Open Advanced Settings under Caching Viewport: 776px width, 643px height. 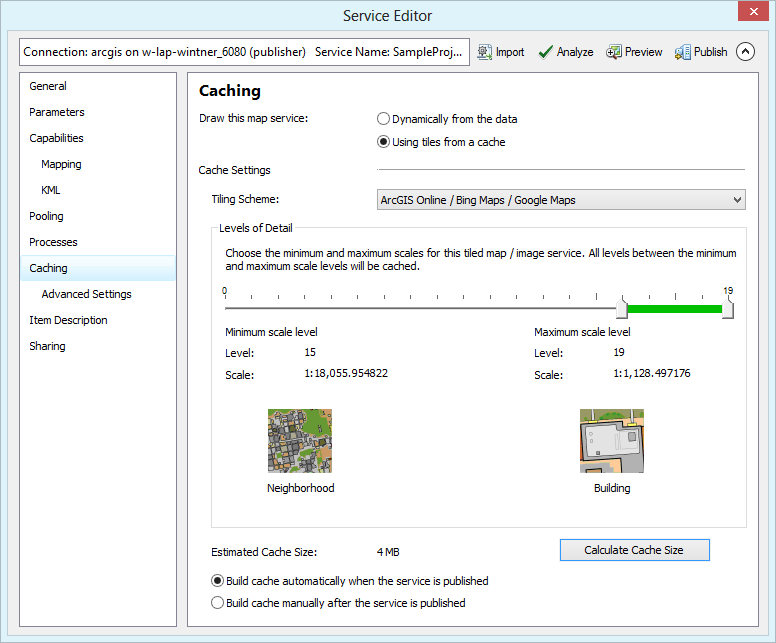point(86,294)
